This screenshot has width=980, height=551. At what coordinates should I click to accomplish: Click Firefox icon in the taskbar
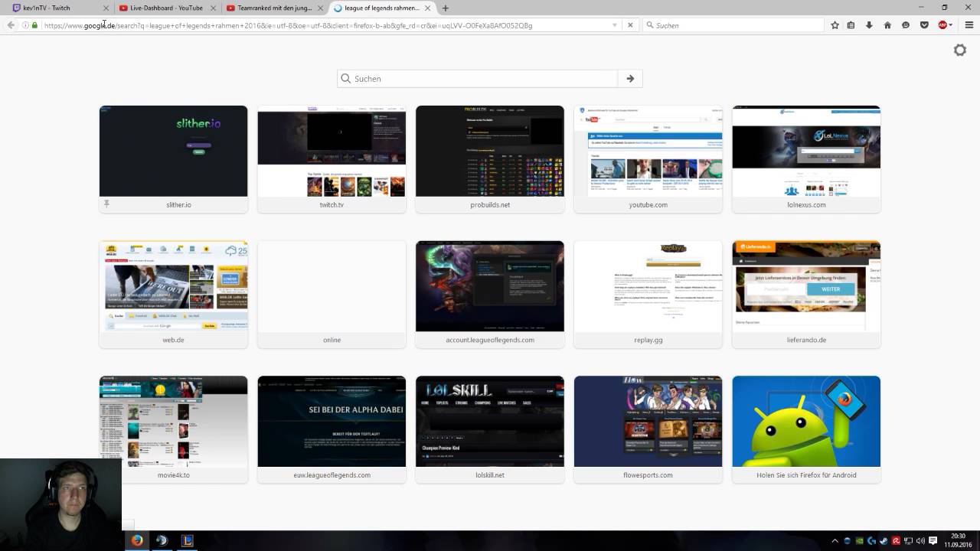137,540
